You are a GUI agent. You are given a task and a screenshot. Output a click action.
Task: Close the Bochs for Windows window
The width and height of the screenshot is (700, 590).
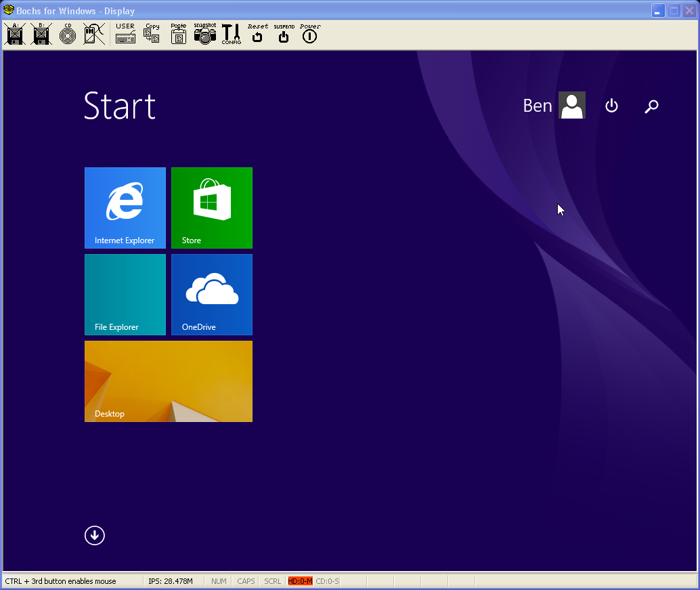coord(689,11)
